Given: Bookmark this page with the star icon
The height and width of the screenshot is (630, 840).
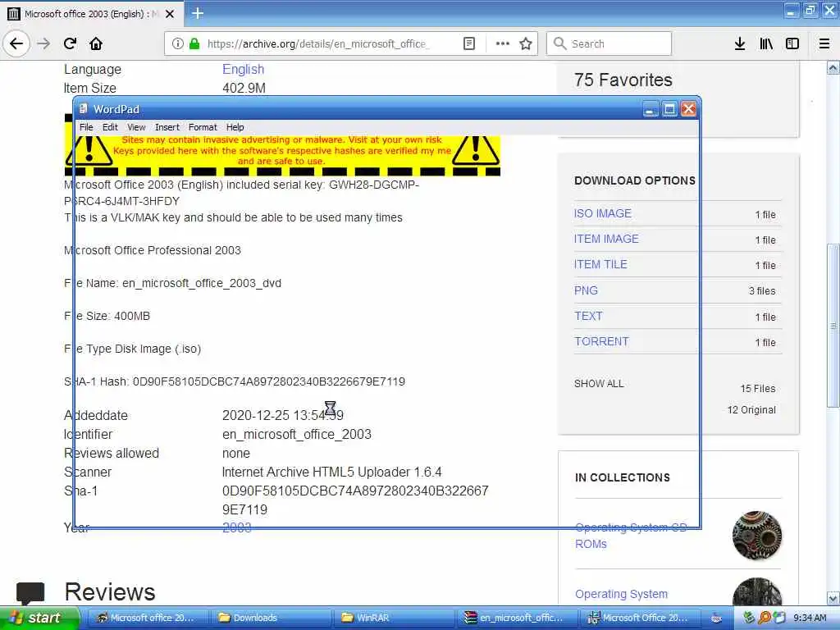Looking at the screenshot, I should click(x=526, y=43).
